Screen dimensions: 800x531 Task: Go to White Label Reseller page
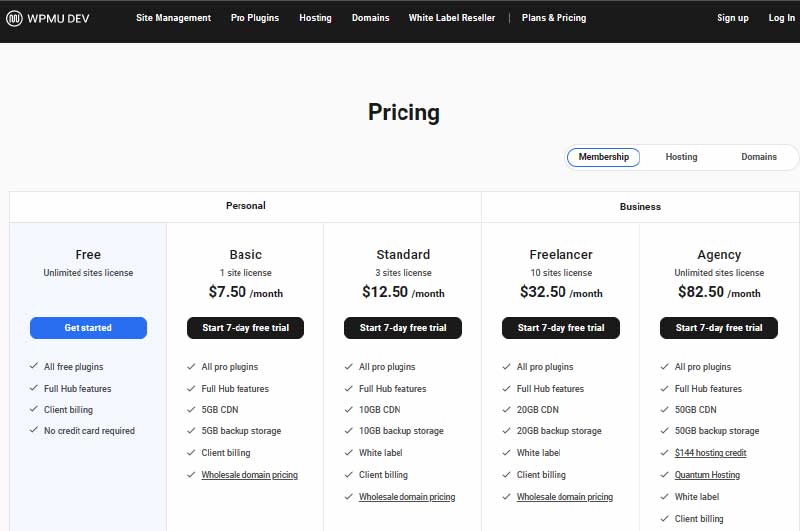(452, 18)
